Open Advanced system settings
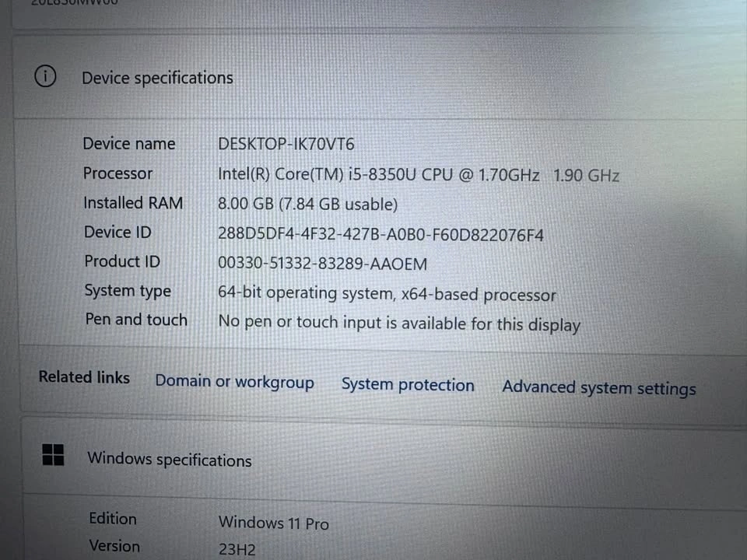 pyautogui.click(x=598, y=387)
